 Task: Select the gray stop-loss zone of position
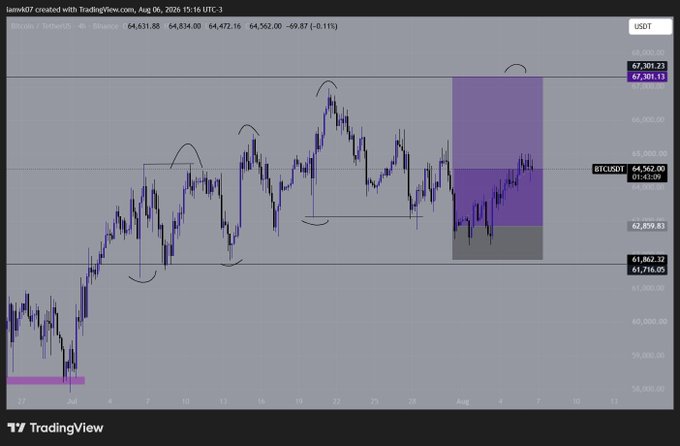pyautogui.click(x=497, y=243)
